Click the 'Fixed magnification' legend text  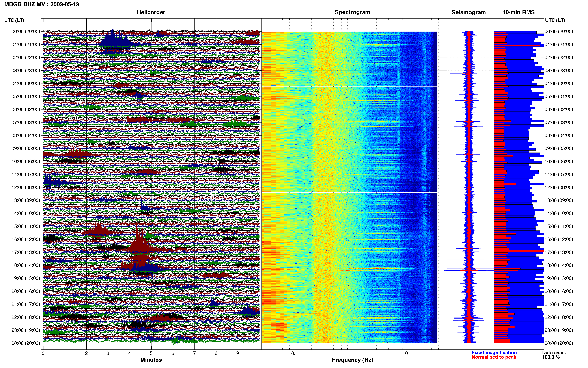[x=494, y=352]
